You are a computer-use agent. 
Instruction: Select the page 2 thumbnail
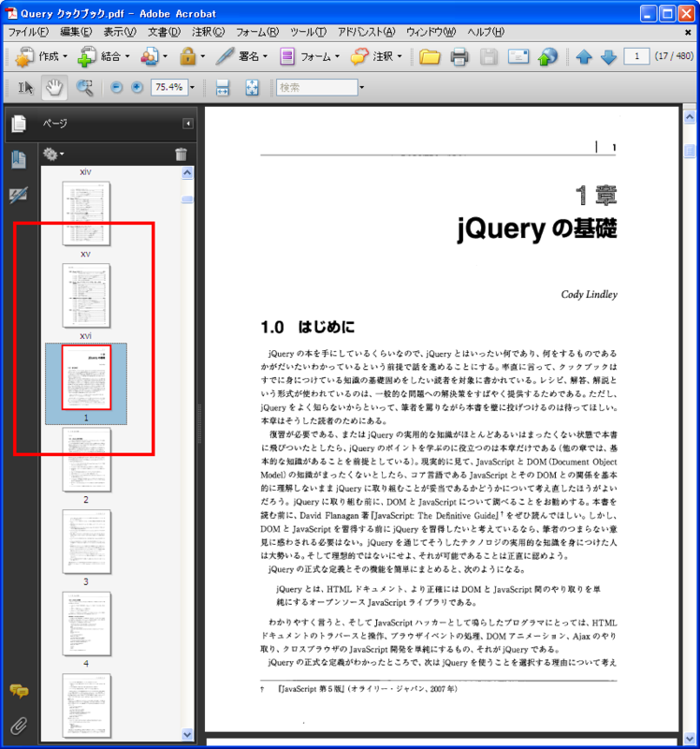click(x=86, y=460)
